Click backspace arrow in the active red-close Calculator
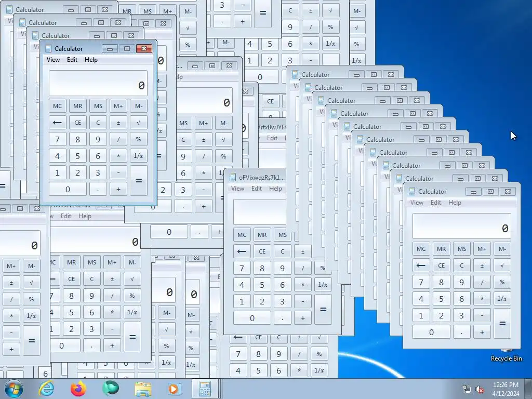532x399 pixels. click(57, 123)
